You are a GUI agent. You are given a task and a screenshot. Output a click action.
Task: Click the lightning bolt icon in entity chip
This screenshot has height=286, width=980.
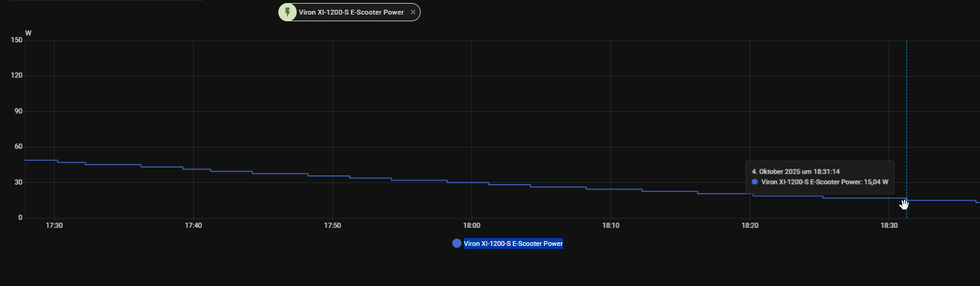click(288, 12)
